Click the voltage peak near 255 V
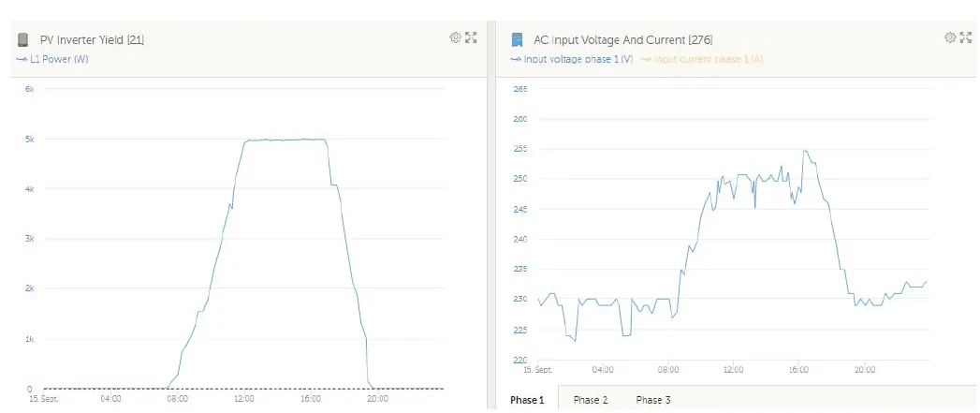This screenshot has width=980, height=413. coord(805,151)
